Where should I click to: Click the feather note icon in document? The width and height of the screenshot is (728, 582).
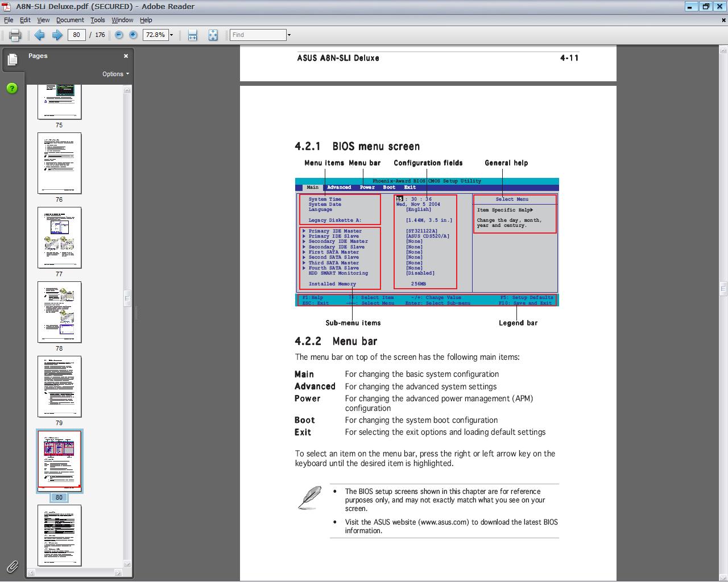coord(309,498)
